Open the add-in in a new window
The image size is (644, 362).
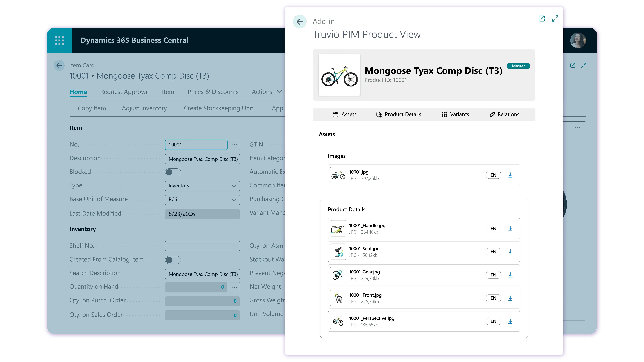pos(542,18)
